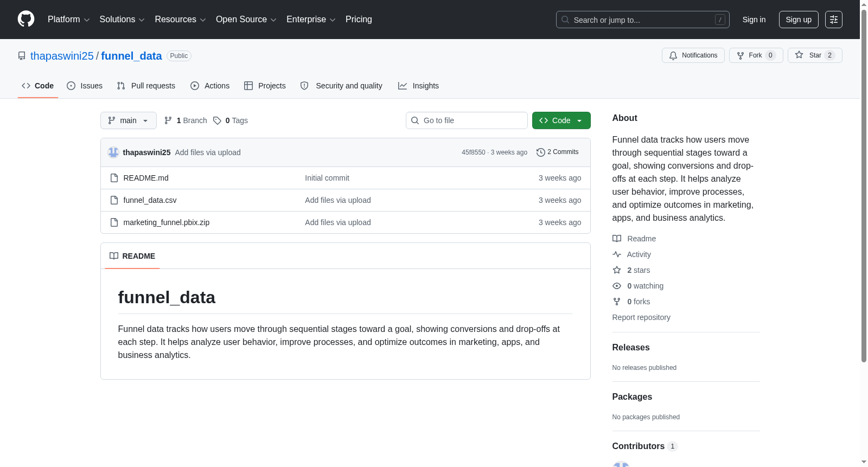Image resolution: width=868 pixels, height=467 pixels.
Task: Click the file icon next to funnel_data.csv
Action: pyautogui.click(x=114, y=200)
